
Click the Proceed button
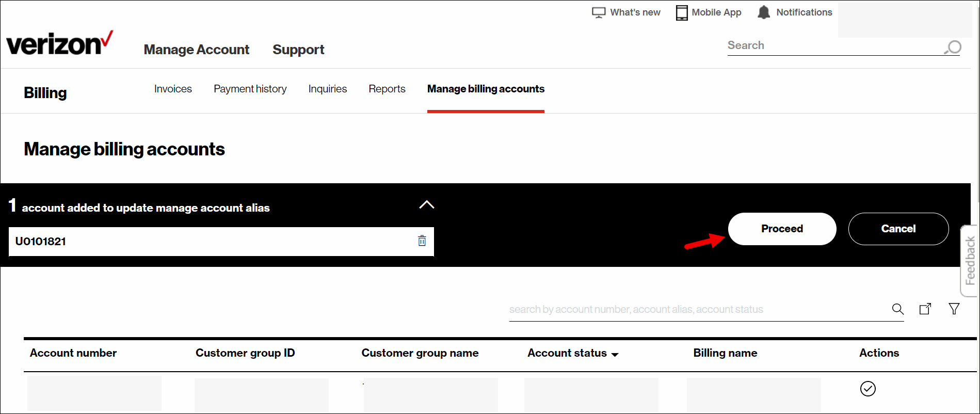tap(782, 229)
